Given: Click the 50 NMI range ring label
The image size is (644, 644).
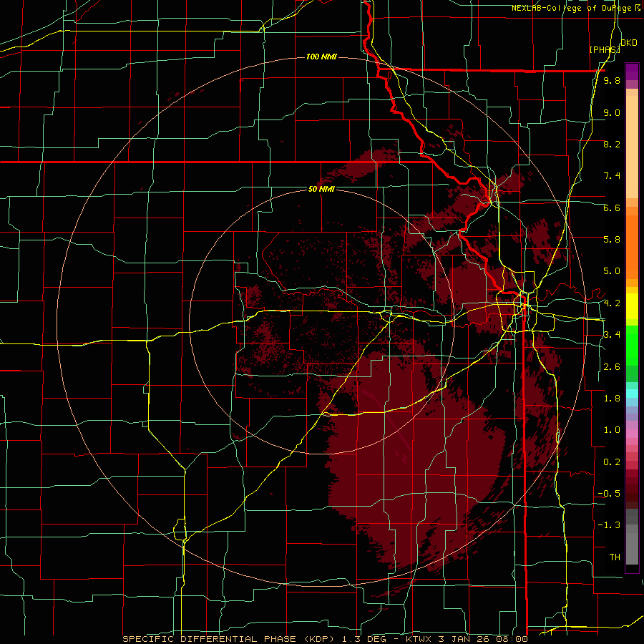Looking at the screenshot, I should (321, 190).
